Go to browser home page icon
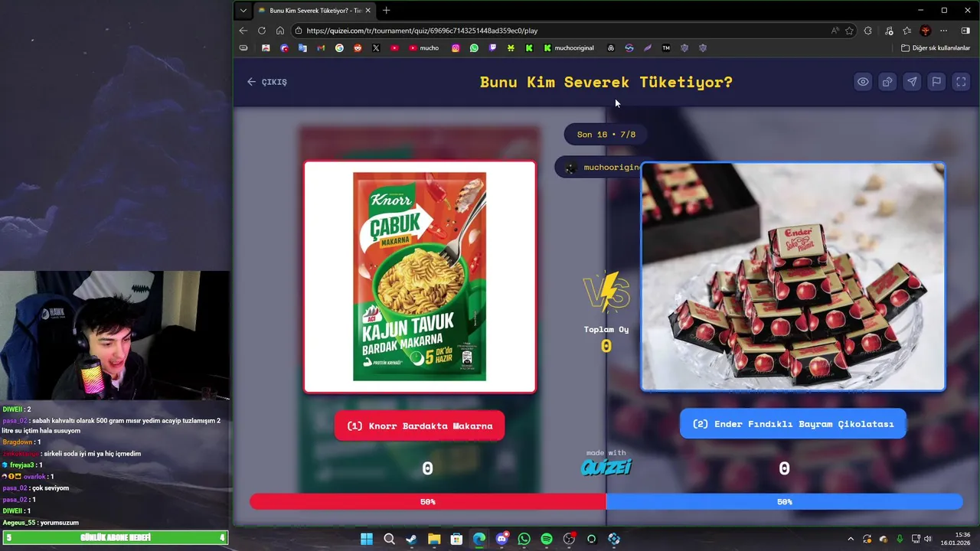The height and width of the screenshot is (551, 980). click(x=280, y=31)
